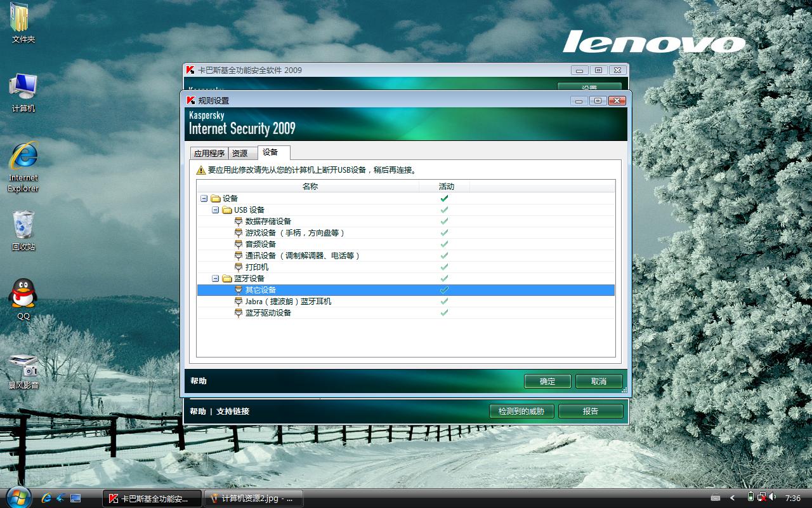Select the 回收站 recycle bin icon

point(23,231)
